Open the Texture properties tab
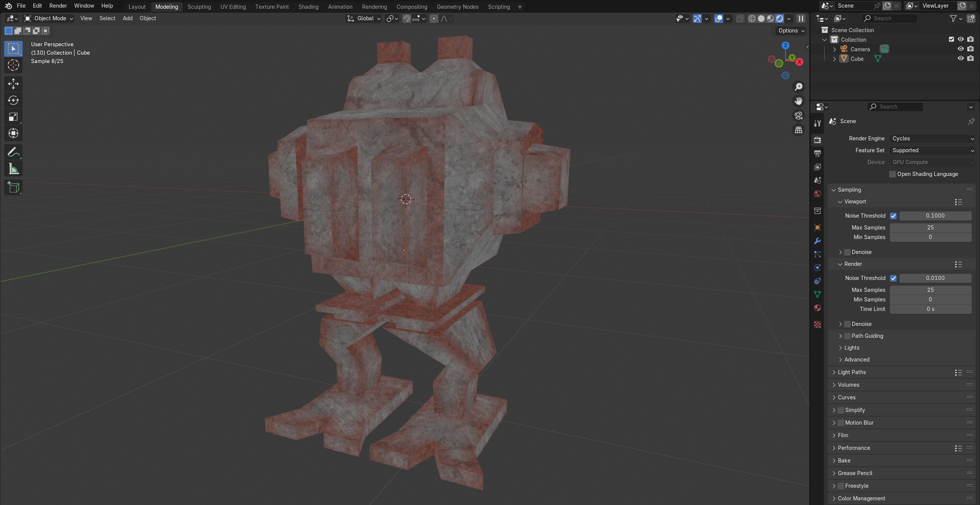The height and width of the screenshot is (505, 980). coord(817,324)
